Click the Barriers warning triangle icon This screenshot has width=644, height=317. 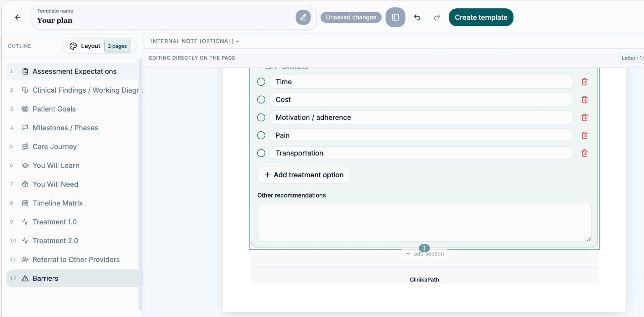point(25,278)
